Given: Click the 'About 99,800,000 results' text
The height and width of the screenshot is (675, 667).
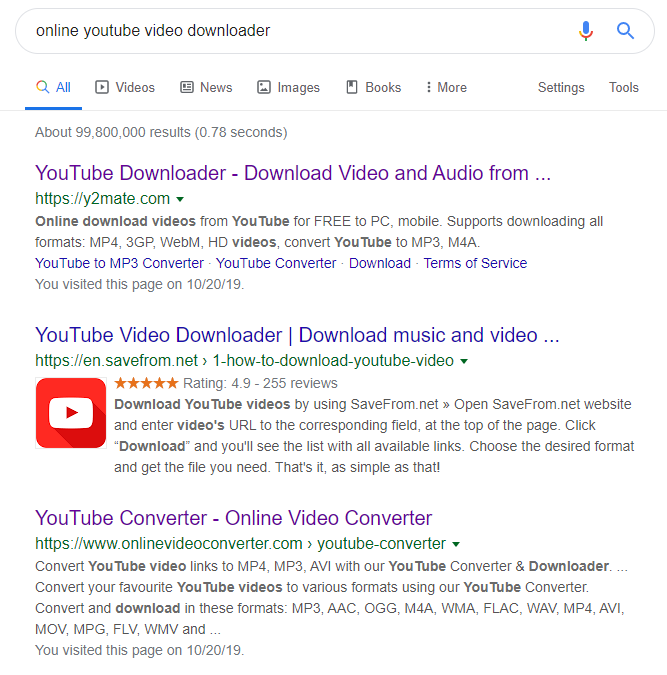Looking at the screenshot, I should pos(161,132).
